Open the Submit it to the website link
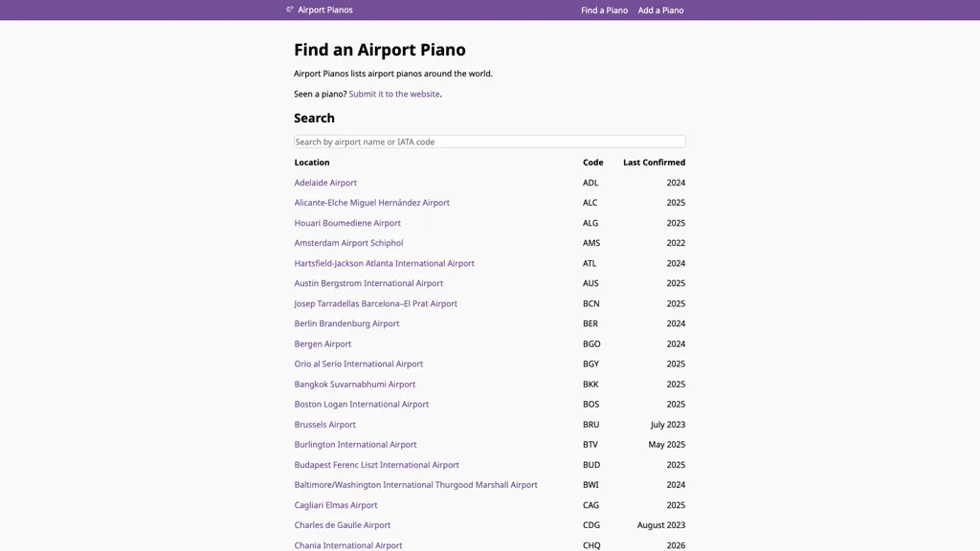The width and height of the screenshot is (980, 551). point(393,94)
